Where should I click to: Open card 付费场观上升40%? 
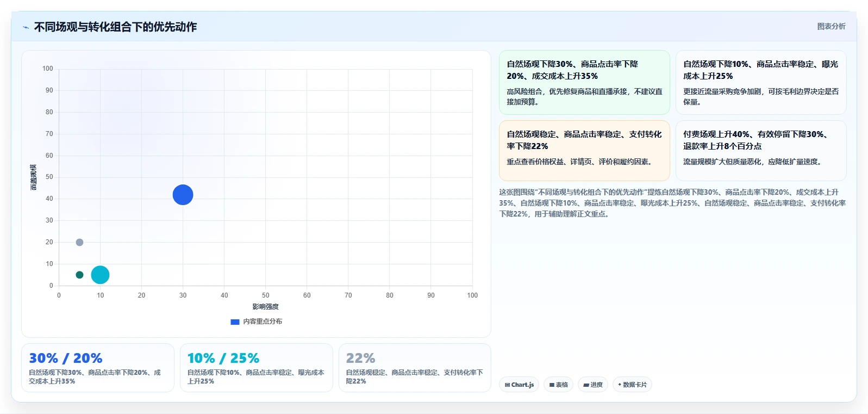(x=761, y=151)
